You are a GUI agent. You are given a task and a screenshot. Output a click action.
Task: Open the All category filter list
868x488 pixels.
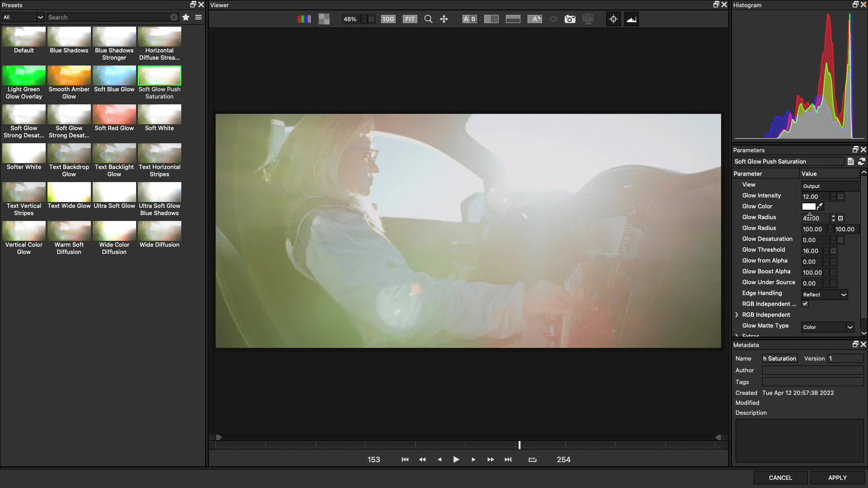coord(23,17)
